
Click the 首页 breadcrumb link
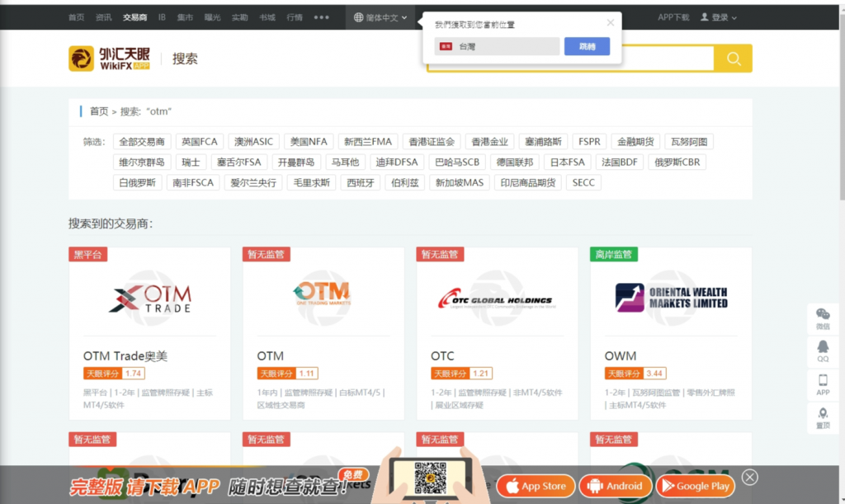99,111
